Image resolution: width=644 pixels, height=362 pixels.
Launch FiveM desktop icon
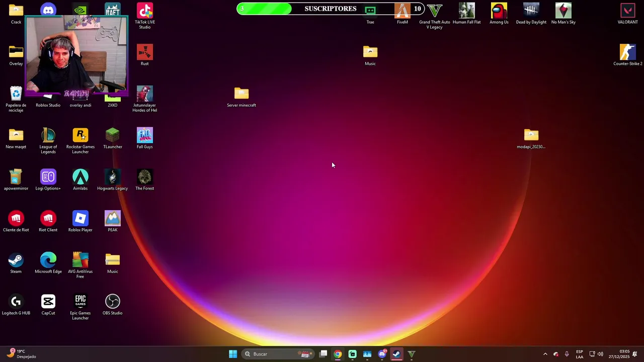403,14
